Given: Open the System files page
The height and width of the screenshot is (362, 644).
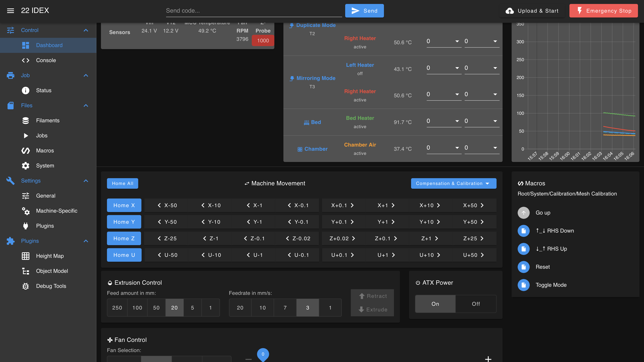Looking at the screenshot, I should [48, 166].
